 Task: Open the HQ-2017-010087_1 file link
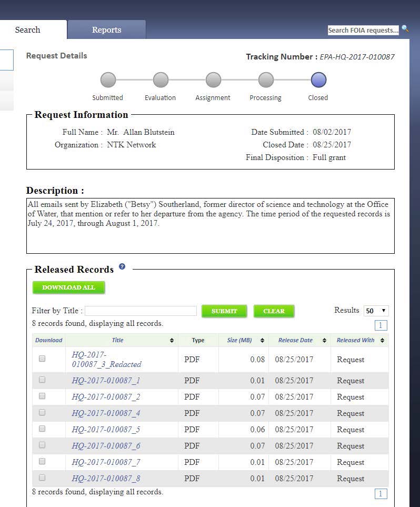(x=106, y=381)
